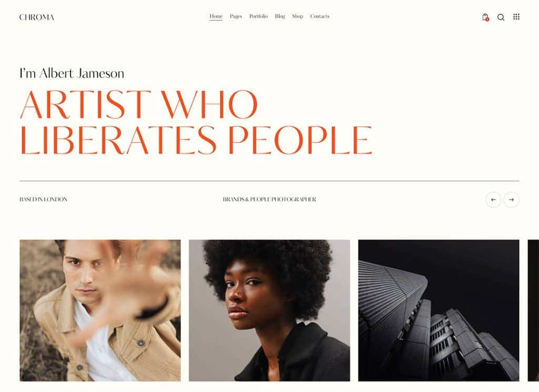Open the grid menu icon
The image size is (539, 392).
coord(516,17)
